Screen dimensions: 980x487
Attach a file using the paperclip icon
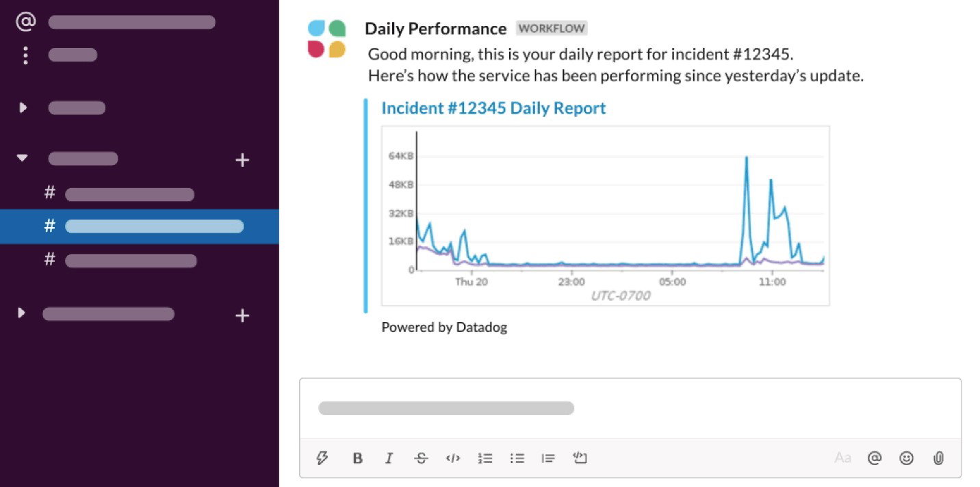point(939,458)
